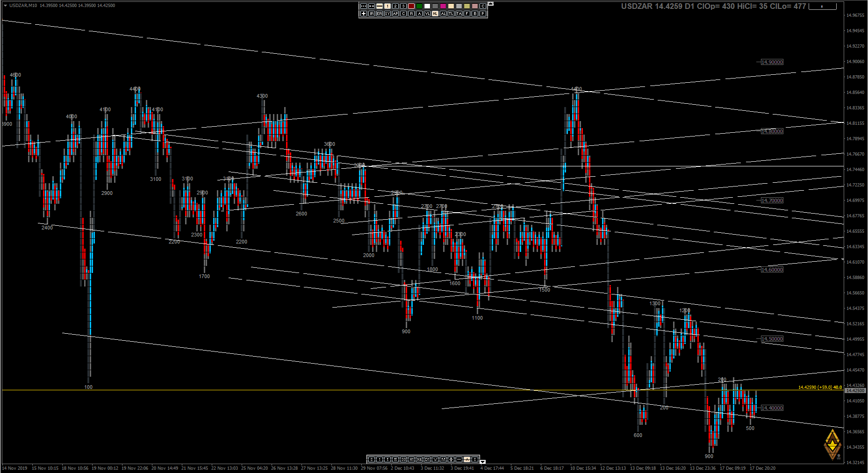This screenshot has height=473, width=868.
Task: Click the C button between AP and R
Action: tap(403, 14)
